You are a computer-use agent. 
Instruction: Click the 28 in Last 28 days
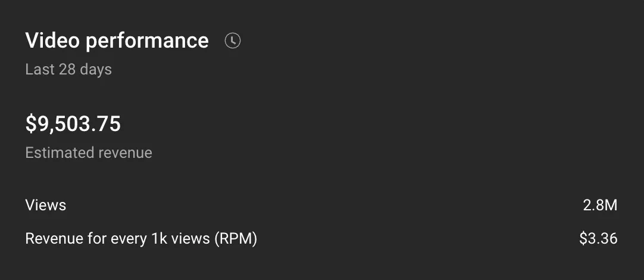tap(67, 69)
